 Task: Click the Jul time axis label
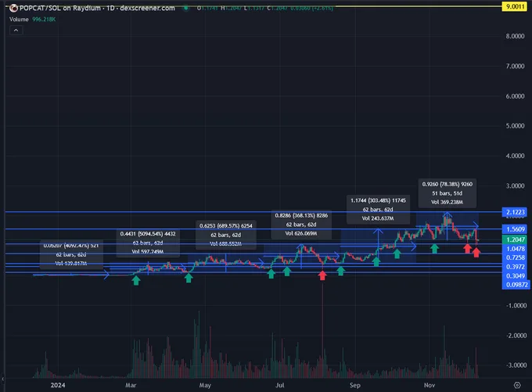279,385
